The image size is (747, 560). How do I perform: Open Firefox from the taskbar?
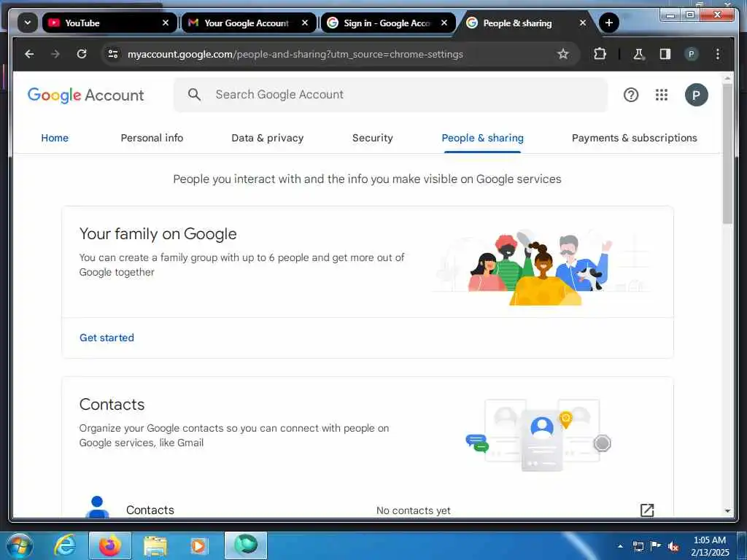(x=110, y=545)
